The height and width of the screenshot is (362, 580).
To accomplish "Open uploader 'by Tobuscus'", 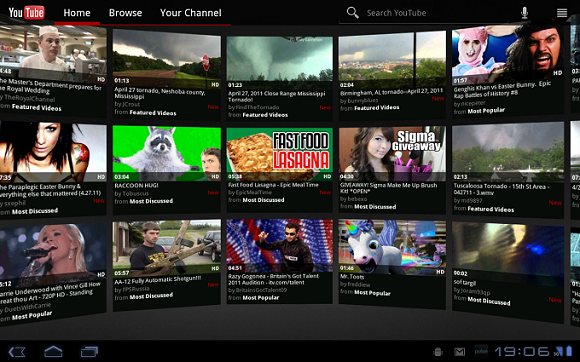I will pos(132,193).
